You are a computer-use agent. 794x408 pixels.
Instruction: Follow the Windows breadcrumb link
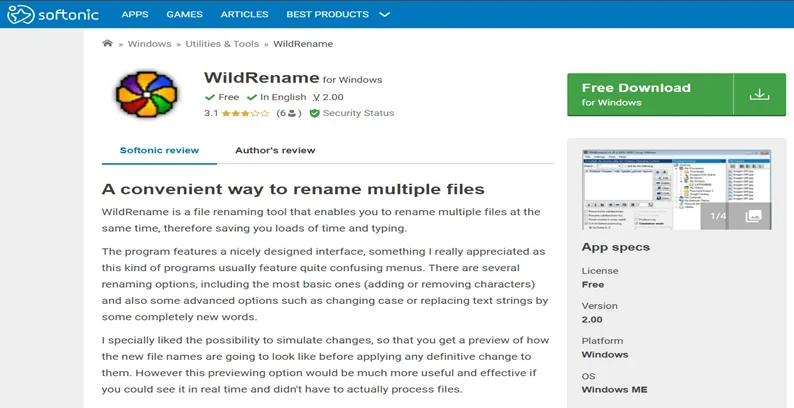[x=150, y=44]
